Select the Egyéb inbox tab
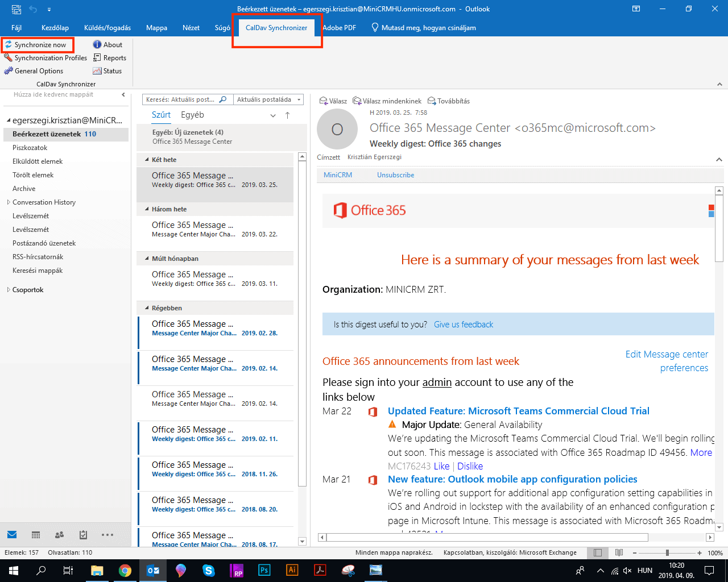The width and height of the screenshot is (728, 582). tap(192, 115)
